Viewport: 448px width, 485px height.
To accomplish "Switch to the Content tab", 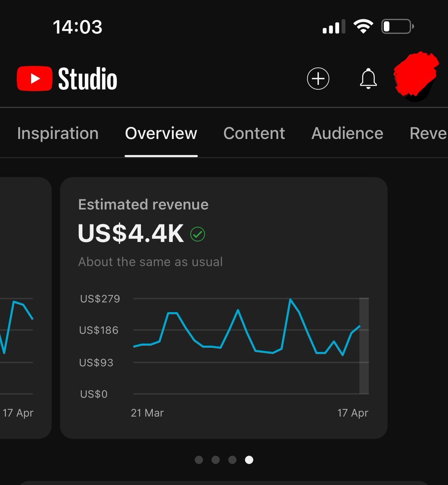I will tap(254, 133).
